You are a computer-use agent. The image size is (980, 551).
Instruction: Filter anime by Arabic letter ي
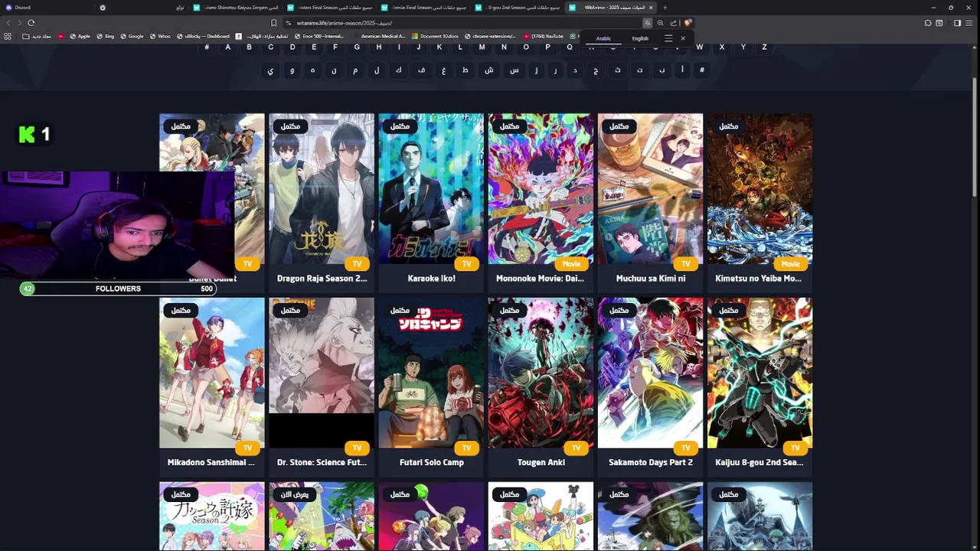(270, 70)
